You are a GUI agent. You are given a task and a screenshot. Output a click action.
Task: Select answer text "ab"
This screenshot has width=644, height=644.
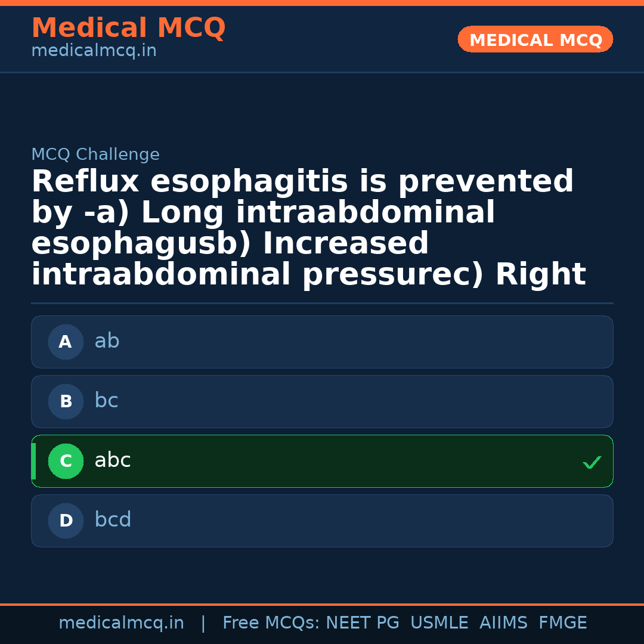[x=107, y=341]
